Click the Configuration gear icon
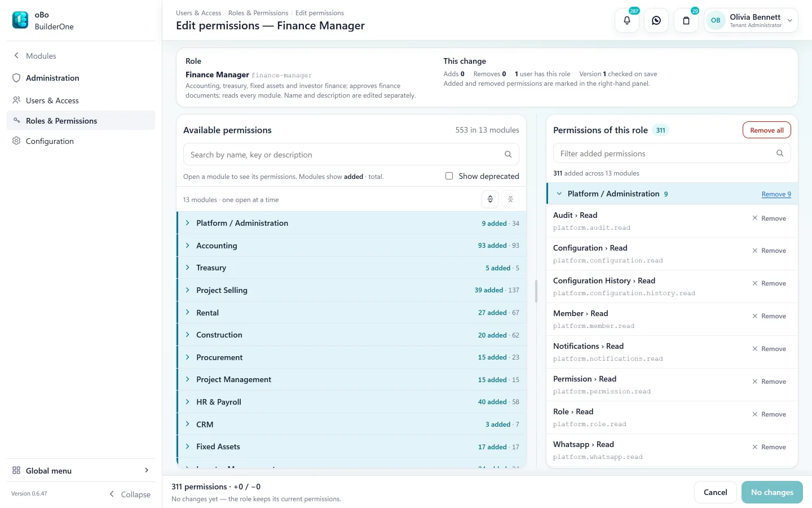 (16, 141)
